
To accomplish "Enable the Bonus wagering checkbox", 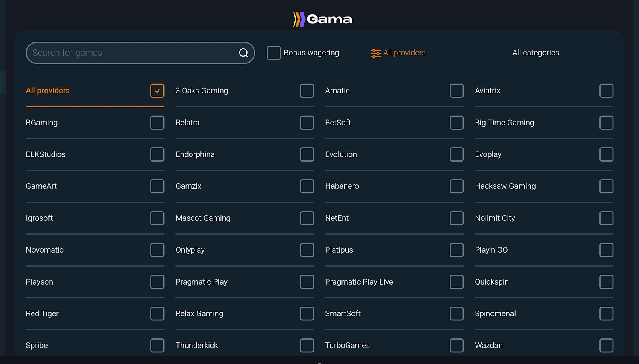I will point(274,53).
